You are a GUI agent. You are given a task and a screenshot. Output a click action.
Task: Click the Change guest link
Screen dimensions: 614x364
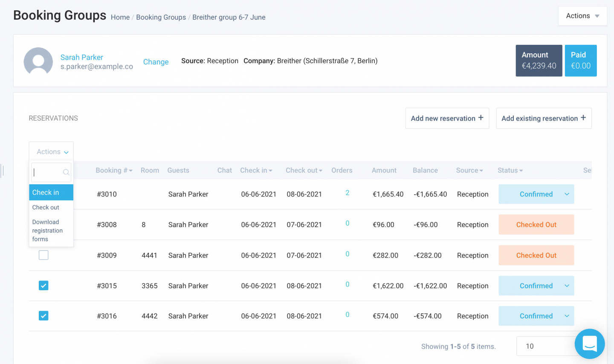(156, 62)
